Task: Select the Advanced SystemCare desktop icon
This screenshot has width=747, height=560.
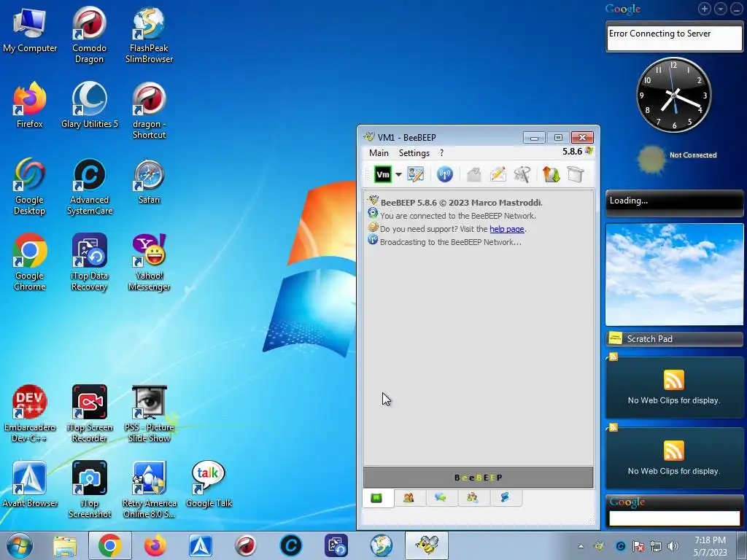Action: point(90,187)
